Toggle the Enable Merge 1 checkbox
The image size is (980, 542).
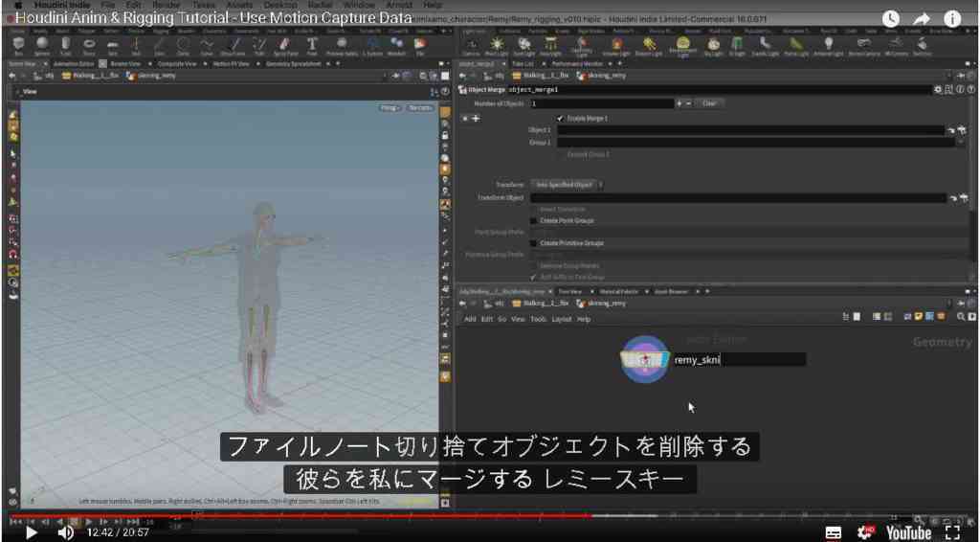(x=560, y=118)
